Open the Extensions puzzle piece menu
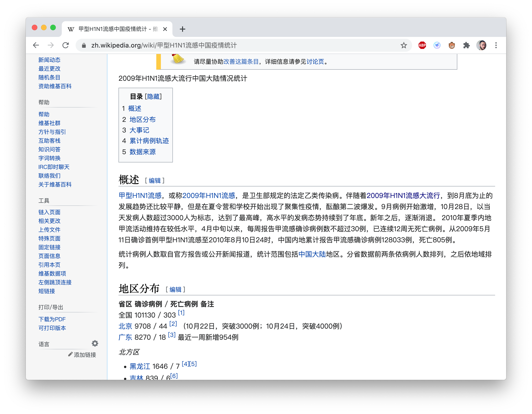Screen dimensions: 532x414 click(x=466, y=45)
